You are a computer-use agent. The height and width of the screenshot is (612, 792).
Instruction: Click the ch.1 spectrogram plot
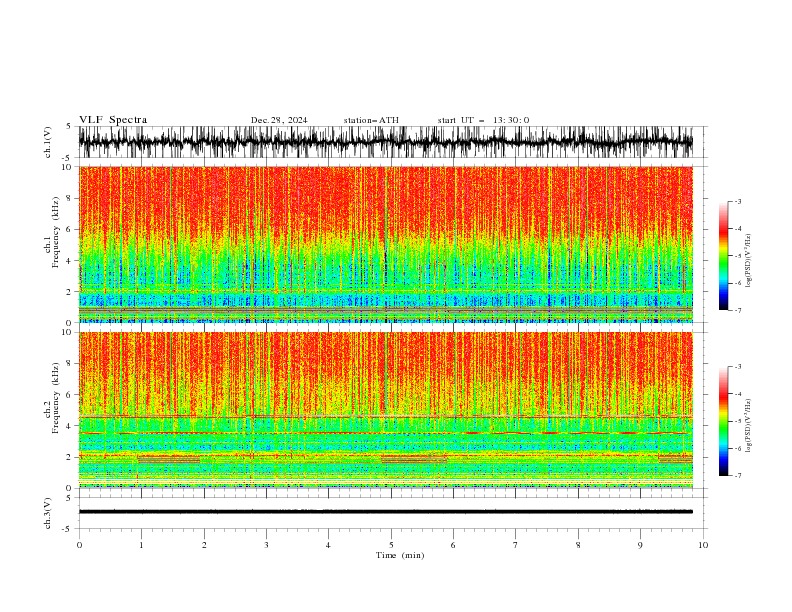pos(386,244)
